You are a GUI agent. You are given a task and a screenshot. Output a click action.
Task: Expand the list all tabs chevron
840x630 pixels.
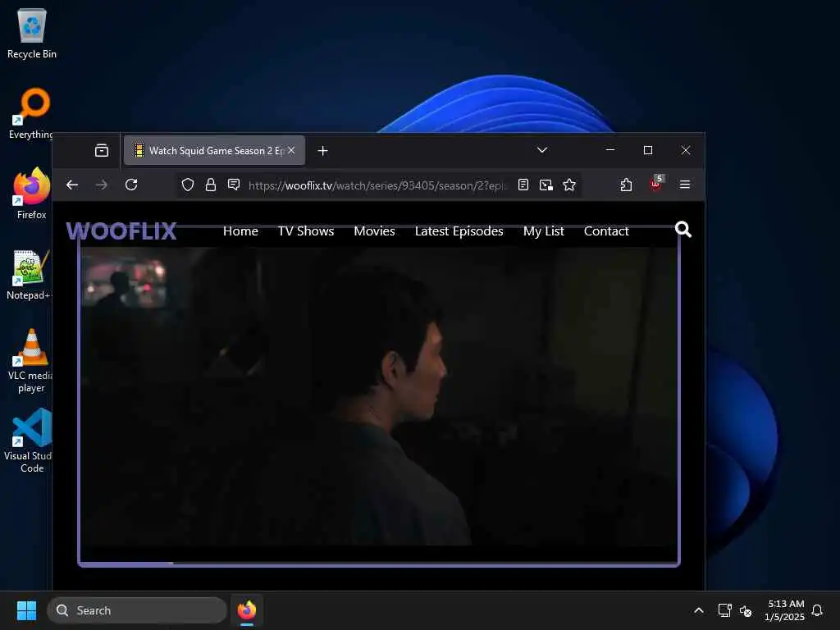click(x=542, y=150)
